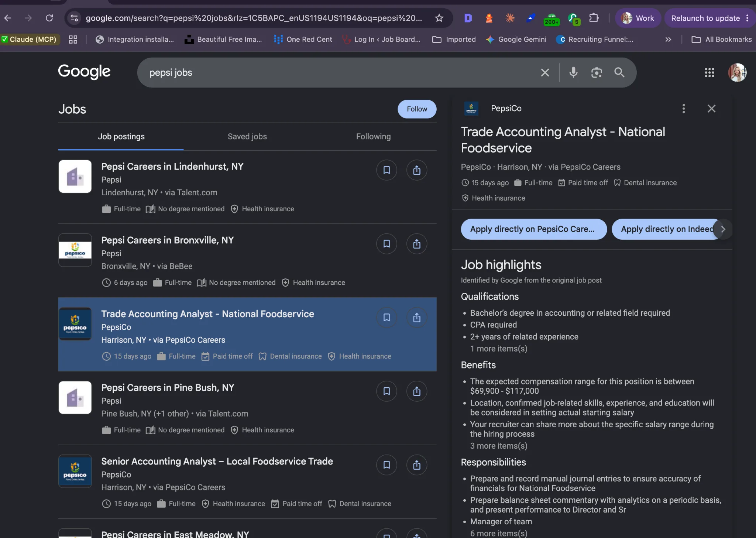Save the Trade Accounting Analyst job
This screenshot has height=538, width=756.
pos(386,317)
